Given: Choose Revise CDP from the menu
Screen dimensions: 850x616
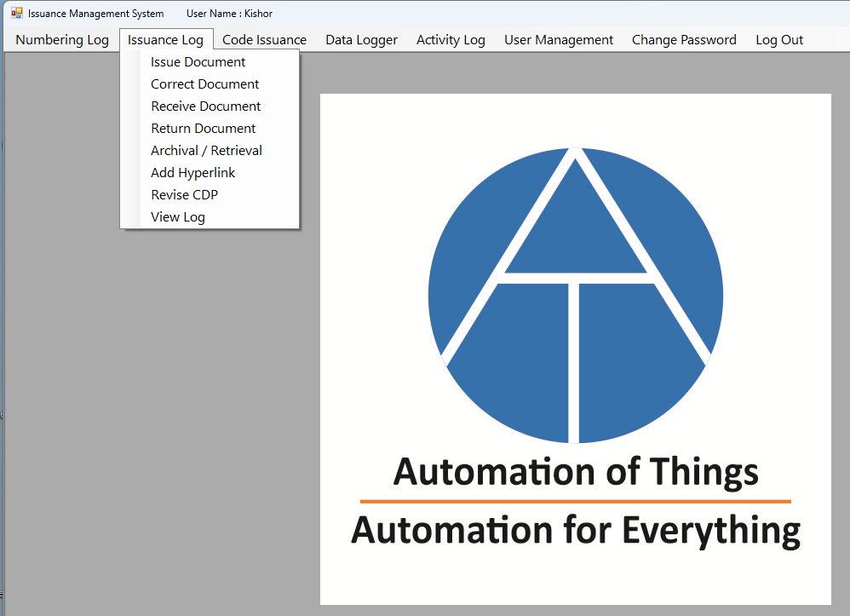Looking at the screenshot, I should pos(210,194).
